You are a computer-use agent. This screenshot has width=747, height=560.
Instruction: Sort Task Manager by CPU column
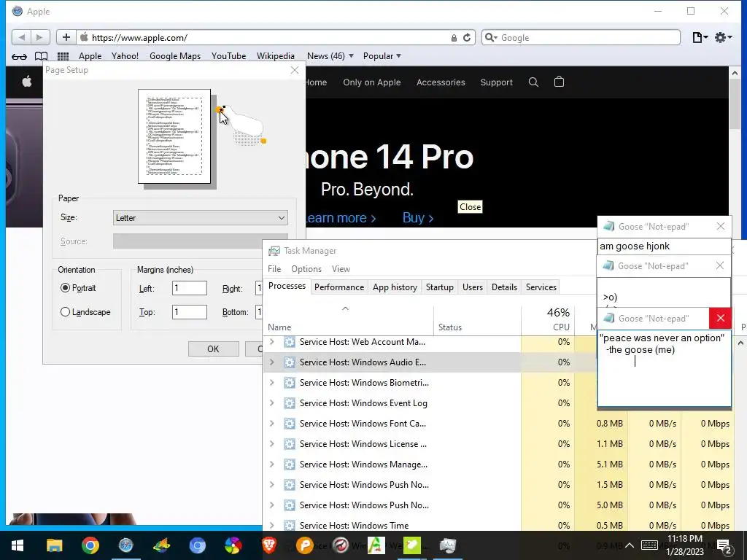[548, 319]
